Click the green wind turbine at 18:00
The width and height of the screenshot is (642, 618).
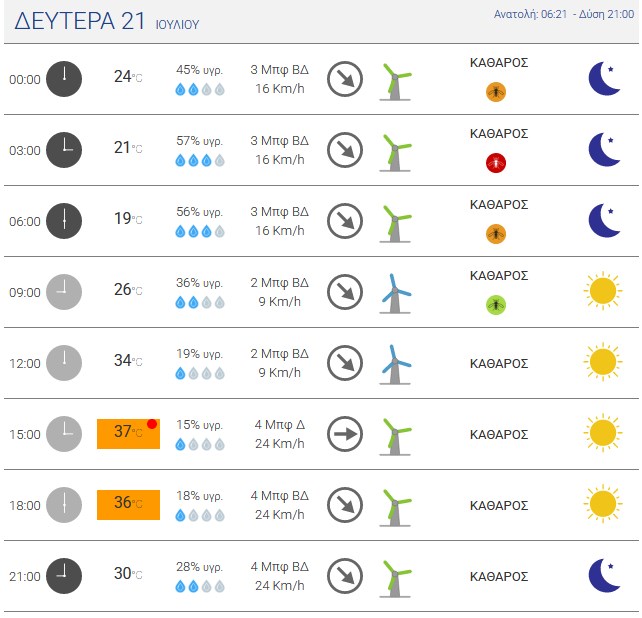(395, 507)
